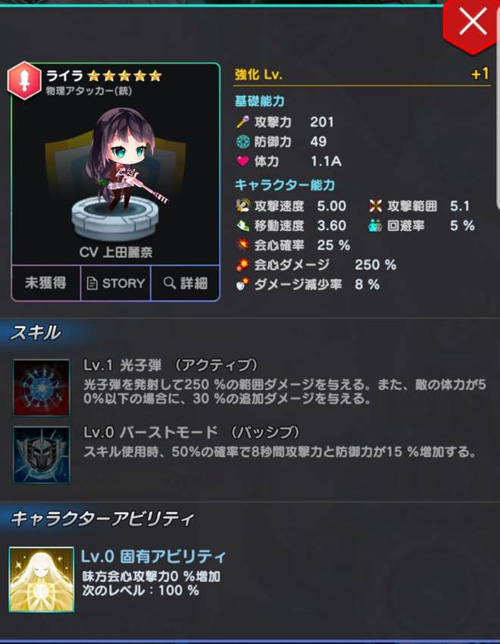This screenshot has width=500, height=644.
Task: Close the character detail panel
Action: [472, 24]
